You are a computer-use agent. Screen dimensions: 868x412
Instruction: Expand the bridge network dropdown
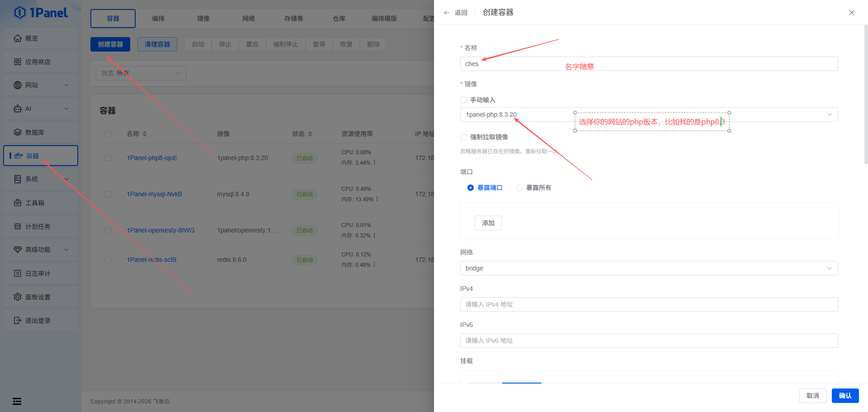(829, 268)
